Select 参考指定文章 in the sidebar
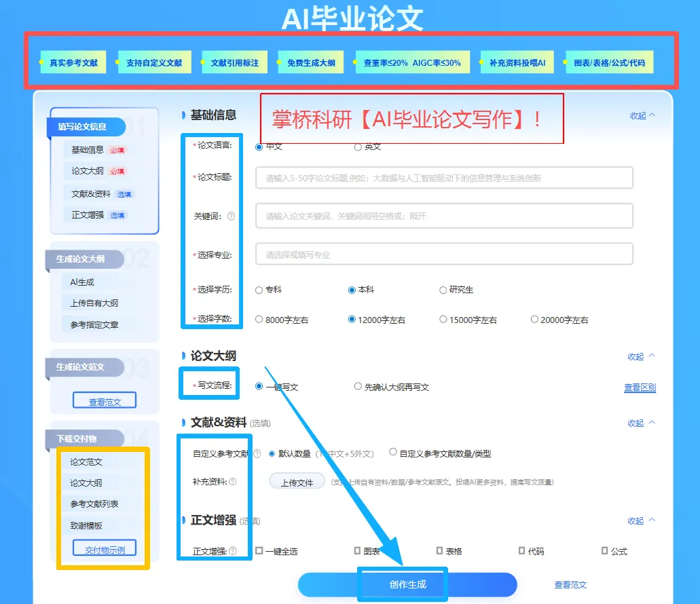 point(94,325)
